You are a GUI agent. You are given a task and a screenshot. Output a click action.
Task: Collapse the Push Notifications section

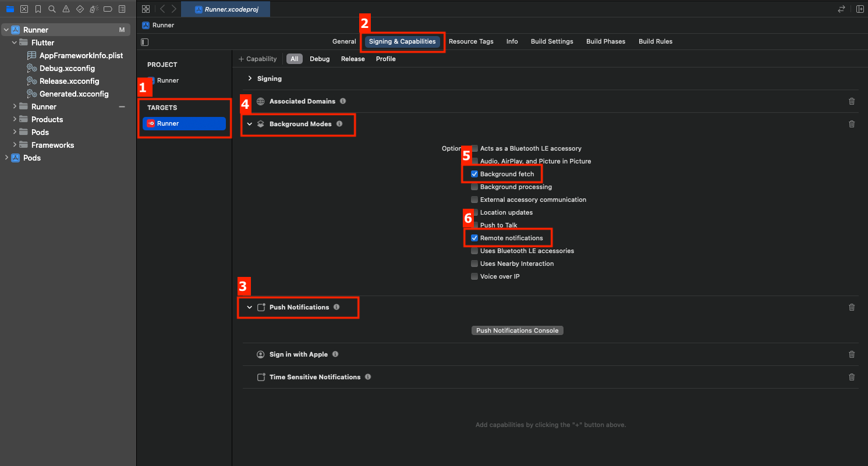[250, 307]
